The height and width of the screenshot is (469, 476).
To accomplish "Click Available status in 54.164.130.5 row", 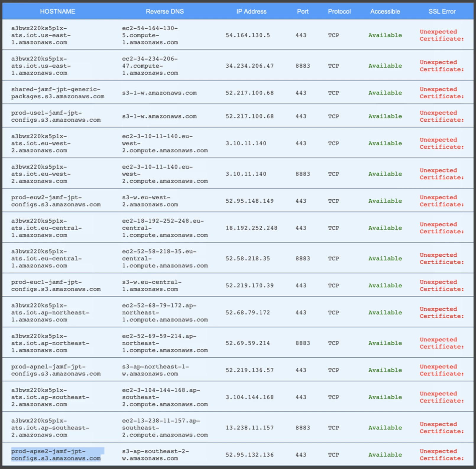I will pyautogui.click(x=385, y=35).
